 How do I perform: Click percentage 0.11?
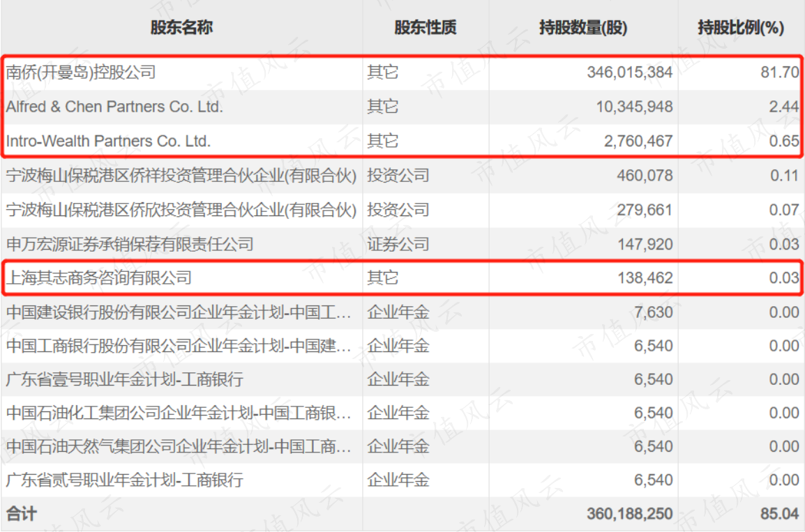[784, 176]
